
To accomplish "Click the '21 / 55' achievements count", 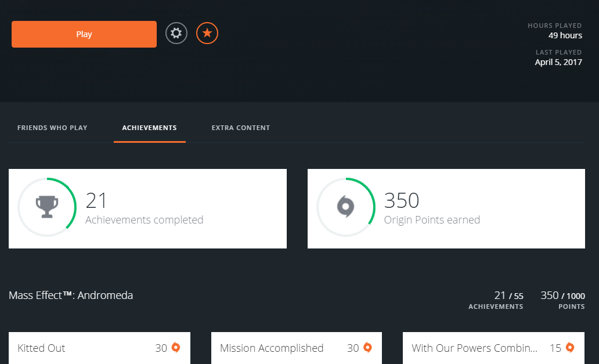I will [x=508, y=295].
